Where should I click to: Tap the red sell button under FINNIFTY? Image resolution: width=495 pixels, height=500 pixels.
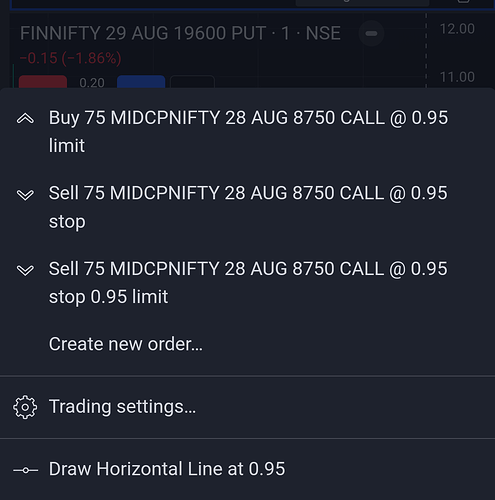[x=43, y=82]
